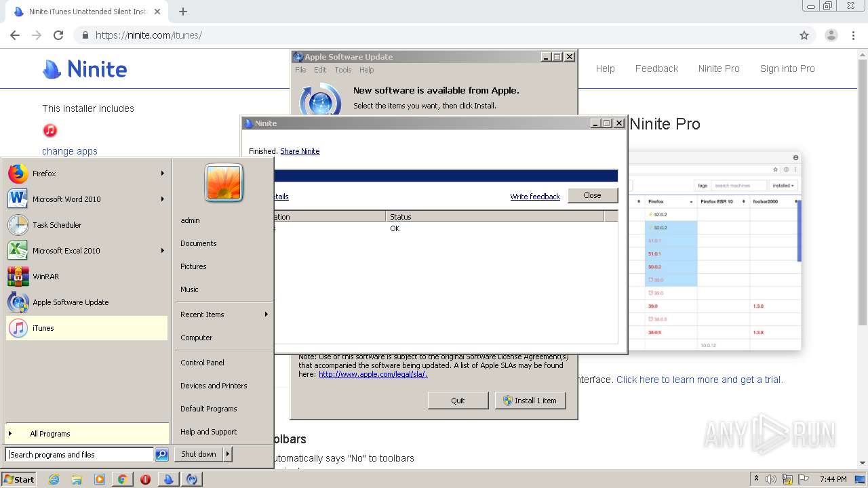The height and width of the screenshot is (488, 868).
Task: Click Feedback link in page header
Action: (x=656, y=68)
